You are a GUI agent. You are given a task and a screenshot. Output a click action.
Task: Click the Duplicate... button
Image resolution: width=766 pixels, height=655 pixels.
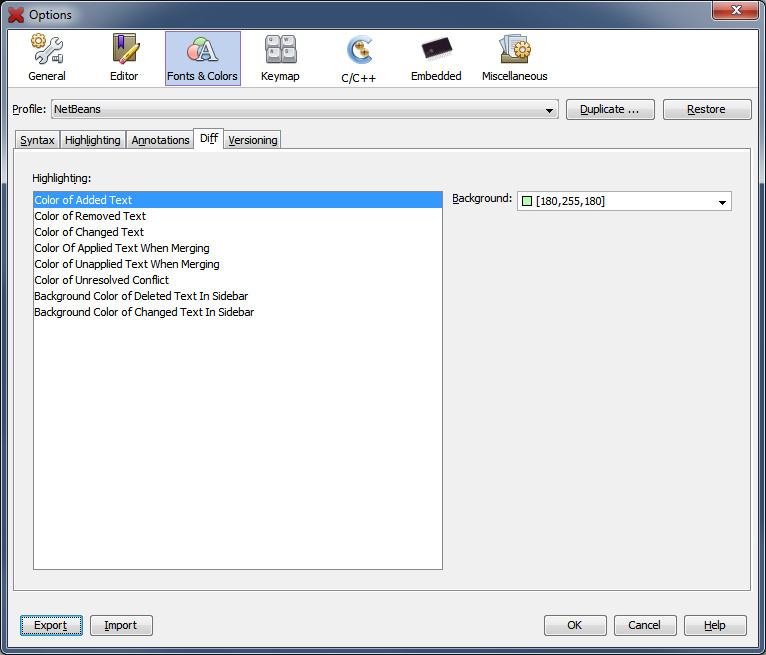click(x=610, y=109)
